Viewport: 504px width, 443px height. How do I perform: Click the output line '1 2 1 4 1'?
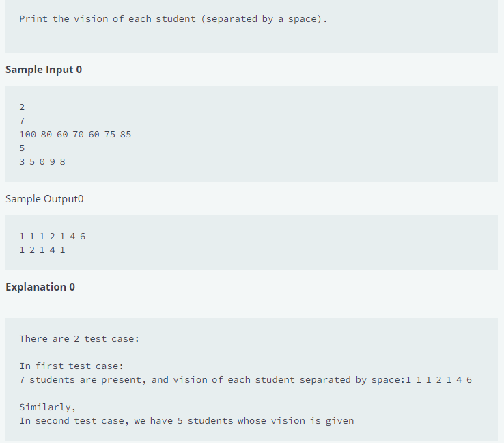pos(42,250)
